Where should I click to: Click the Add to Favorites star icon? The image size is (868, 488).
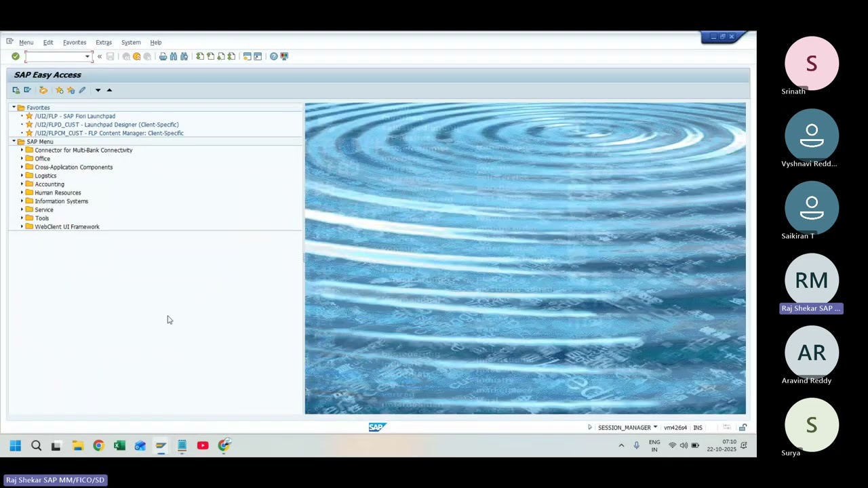pos(60,90)
